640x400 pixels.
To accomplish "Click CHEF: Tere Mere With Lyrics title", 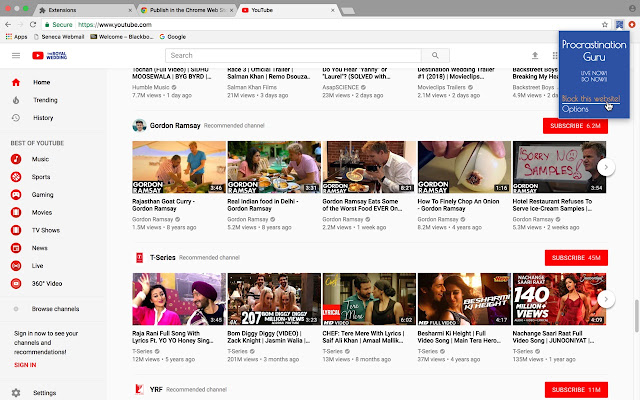I will click(363, 337).
